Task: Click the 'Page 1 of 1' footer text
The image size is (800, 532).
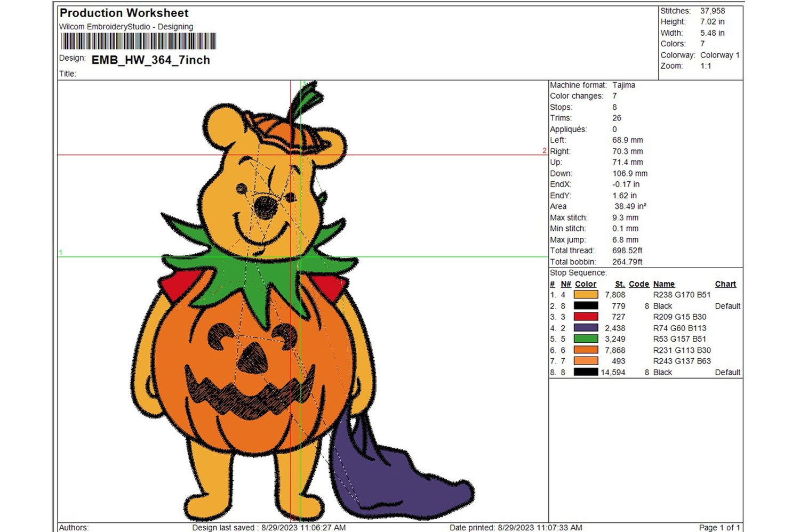Action: point(719,527)
